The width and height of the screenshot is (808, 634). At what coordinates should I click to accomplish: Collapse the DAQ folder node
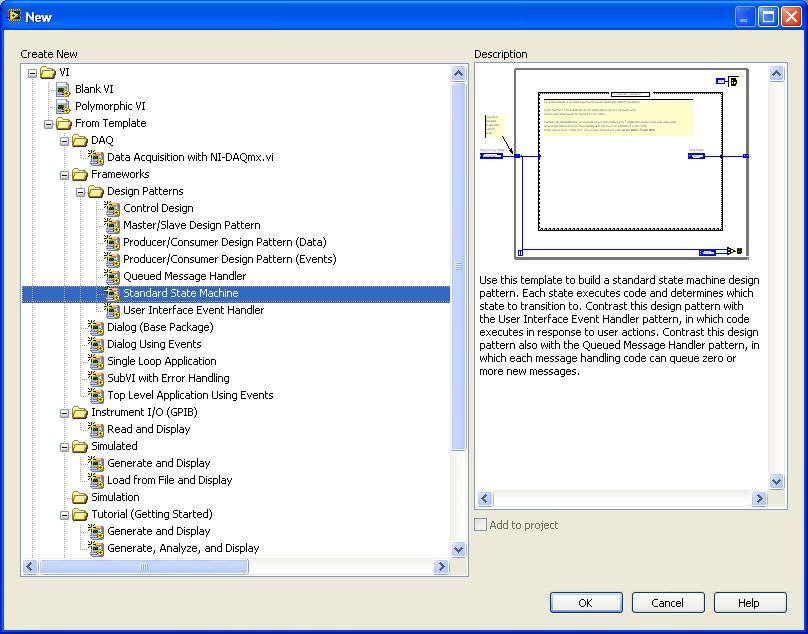click(x=64, y=141)
